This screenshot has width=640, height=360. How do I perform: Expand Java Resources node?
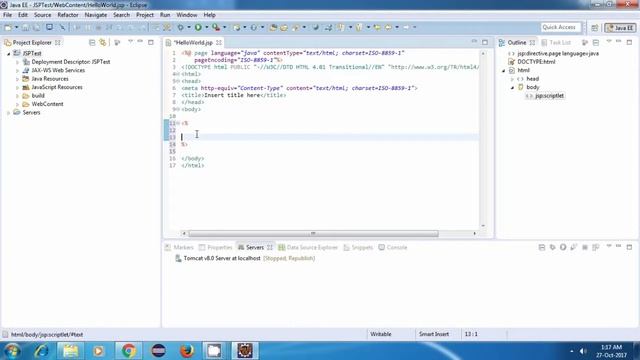(x=17, y=79)
